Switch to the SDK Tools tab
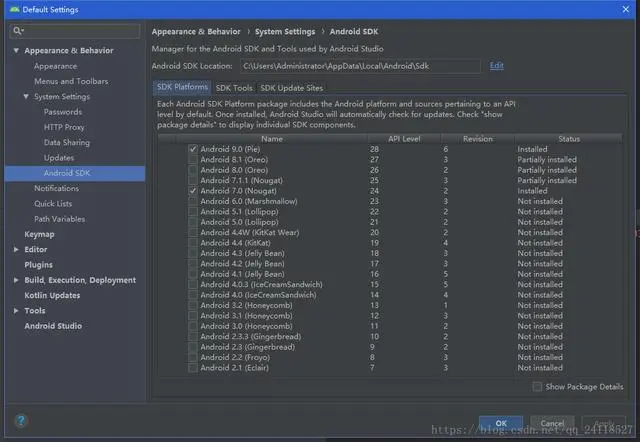Image resolution: width=640 pixels, height=442 pixels. tap(234, 88)
